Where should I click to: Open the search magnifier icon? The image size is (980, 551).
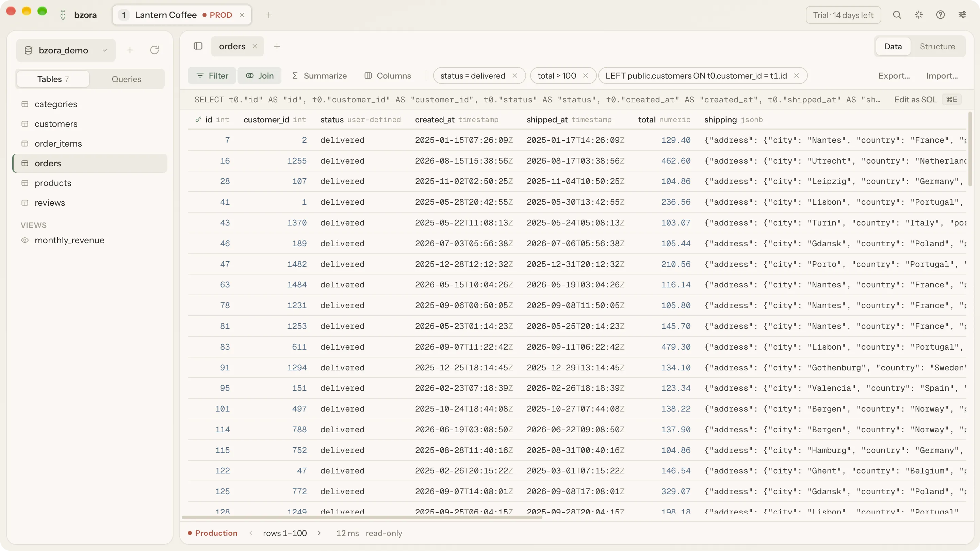point(897,15)
